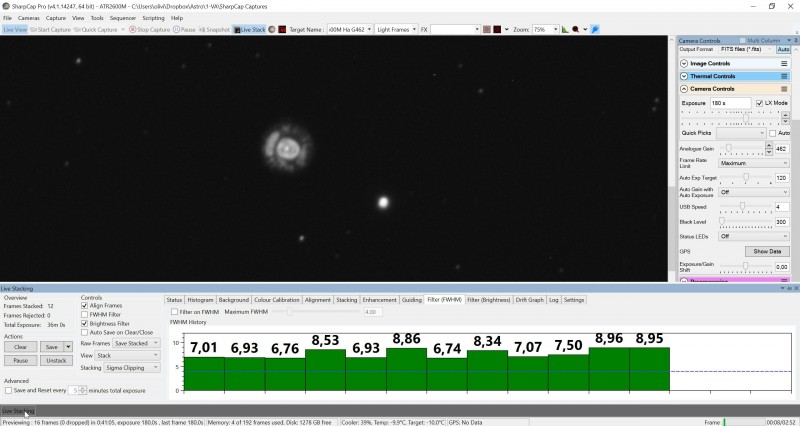Open Camera Controls panel menu icon

coord(784,89)
